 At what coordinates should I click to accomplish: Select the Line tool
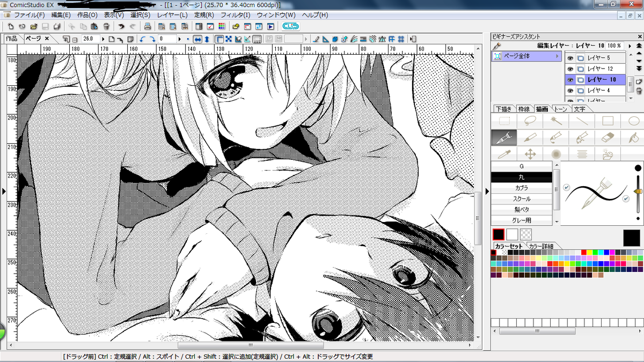coord(581,121)
